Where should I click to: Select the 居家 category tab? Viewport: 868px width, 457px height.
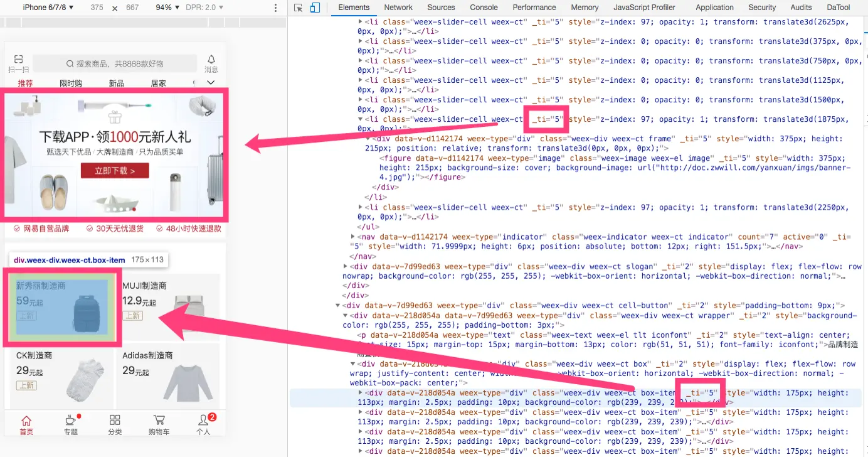[158, 83]
